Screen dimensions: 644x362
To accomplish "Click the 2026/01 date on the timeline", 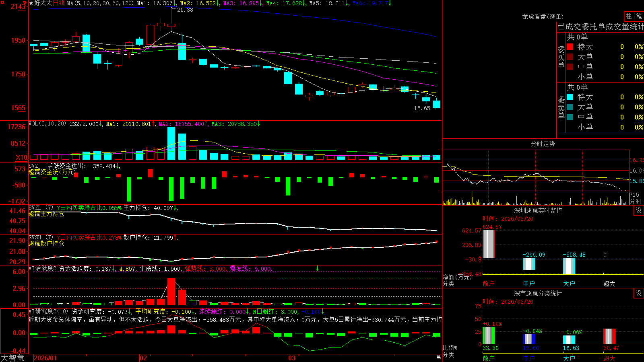I will (x=45, y=358).
